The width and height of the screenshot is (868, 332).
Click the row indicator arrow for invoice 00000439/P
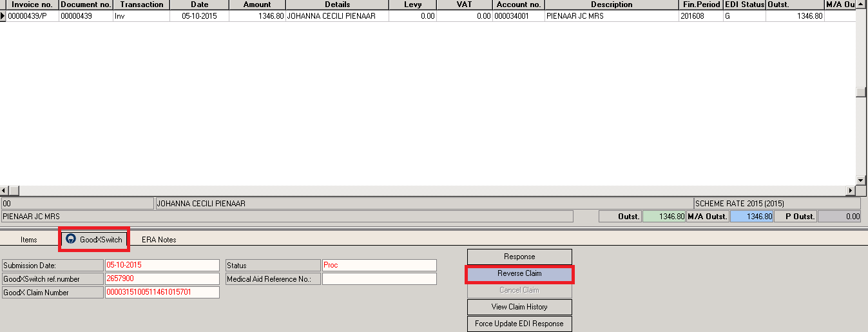3,15
